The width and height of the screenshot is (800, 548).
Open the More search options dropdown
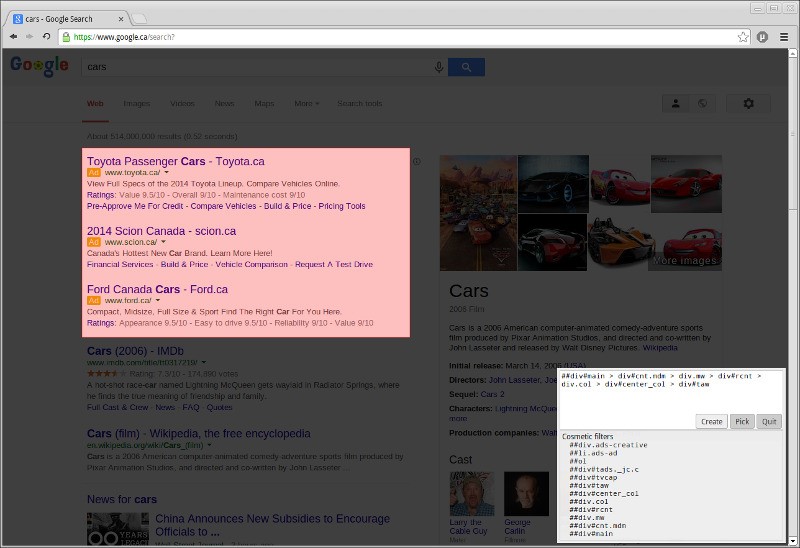(306, 103)
